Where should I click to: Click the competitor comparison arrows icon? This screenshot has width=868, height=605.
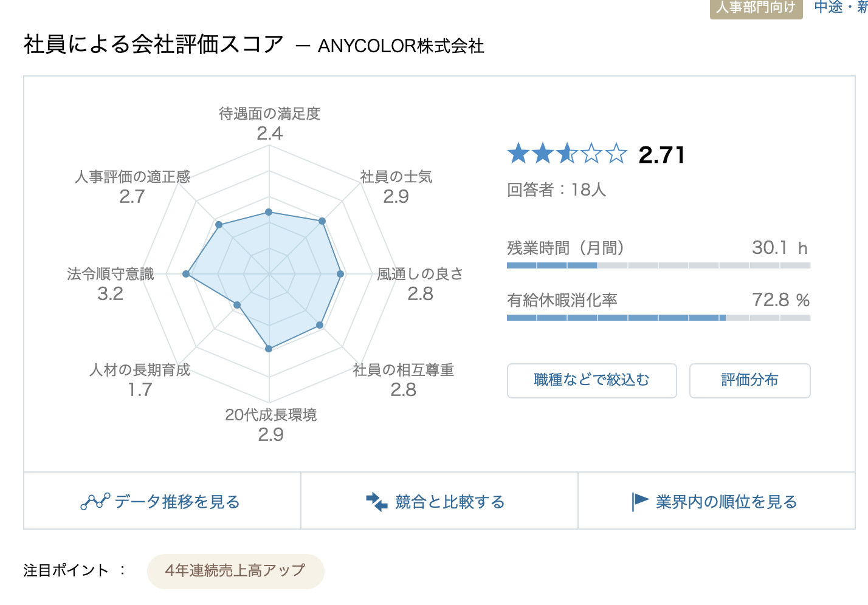click(x=376, y=502)
